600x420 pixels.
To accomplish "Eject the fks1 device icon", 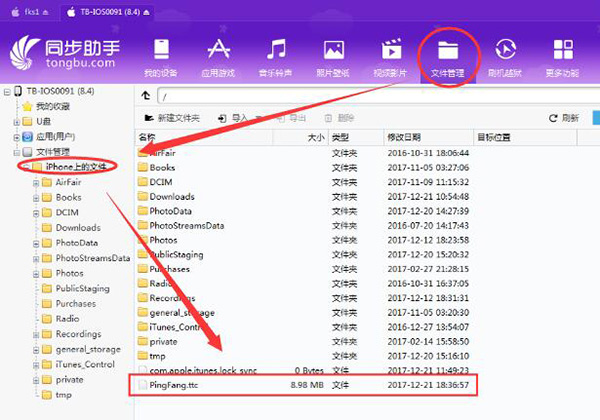I will point(46,13).
